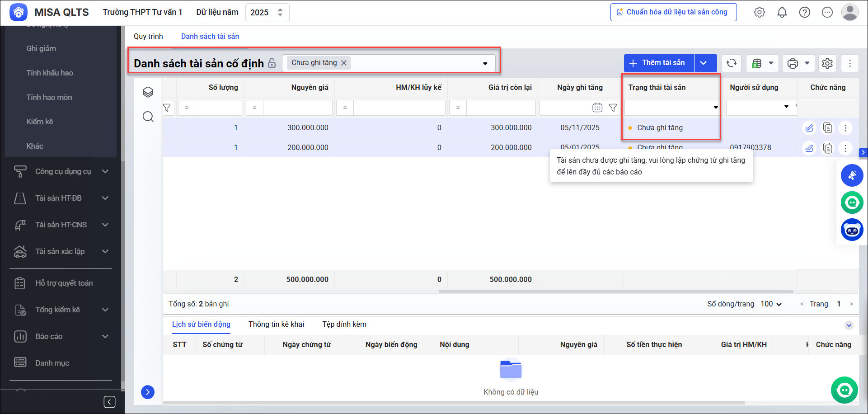Open the 'Thông tin kê khai' tab

276,324
